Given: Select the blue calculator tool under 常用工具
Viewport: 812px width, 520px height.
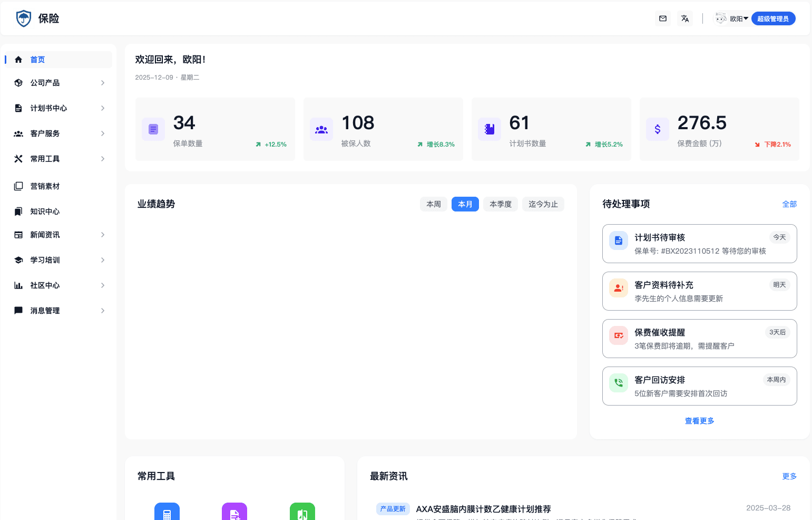Looking at the screenshot, I should click(x=167, y=512).
